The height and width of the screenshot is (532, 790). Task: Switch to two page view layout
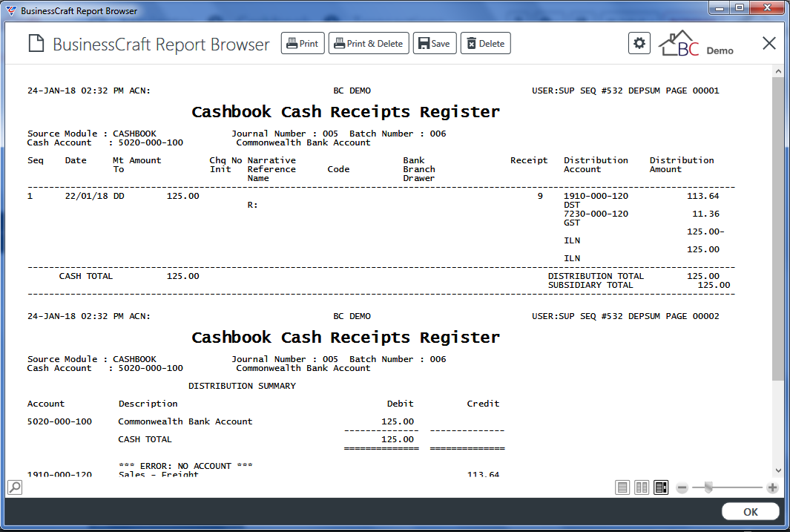pyautogui.click(x=642, y=487)
